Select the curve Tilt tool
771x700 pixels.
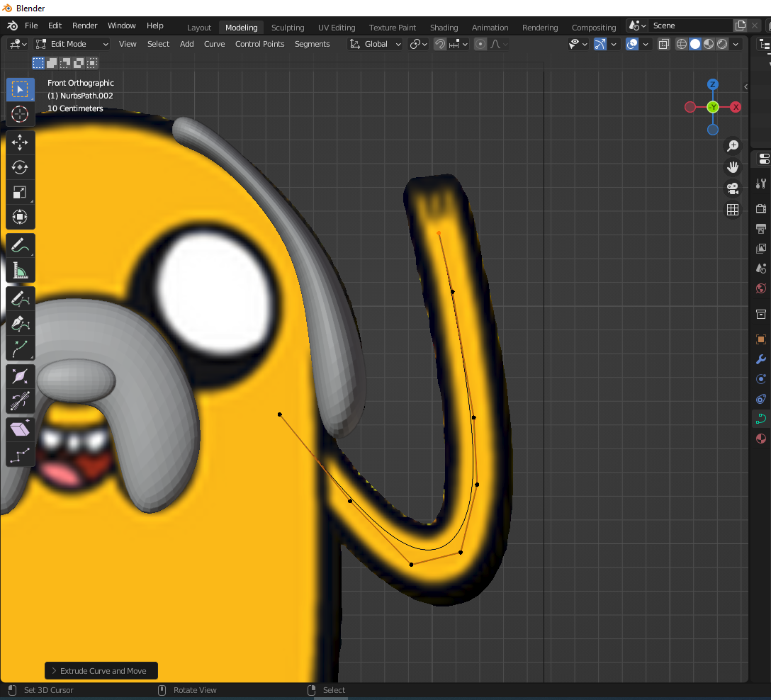[x=20, y=401]
